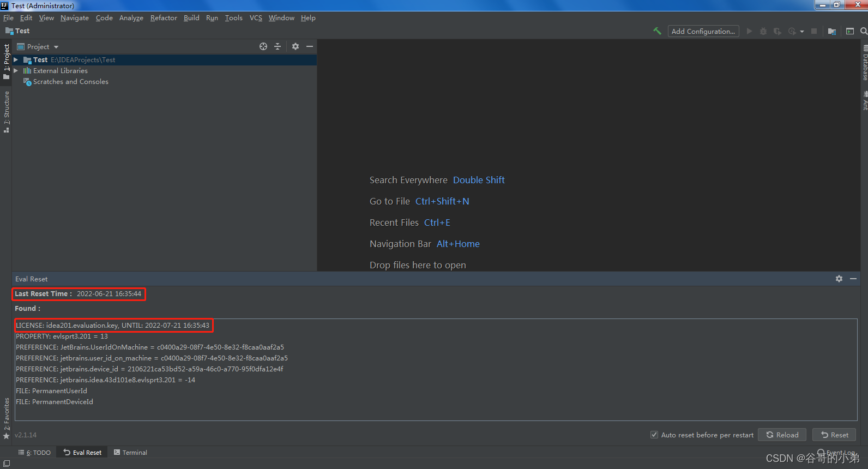The height and width of the screenshot is (469, 868).
Task: Open the Tools menu
Action: pos(234,18)
